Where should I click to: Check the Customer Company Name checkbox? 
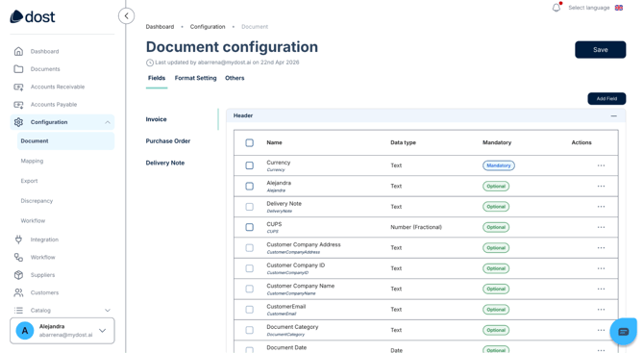[x=249, y=289]
